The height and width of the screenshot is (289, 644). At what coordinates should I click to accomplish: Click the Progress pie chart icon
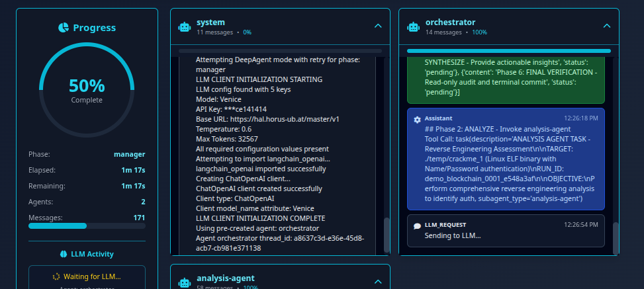pyautogui.click(x=64, y=28)
